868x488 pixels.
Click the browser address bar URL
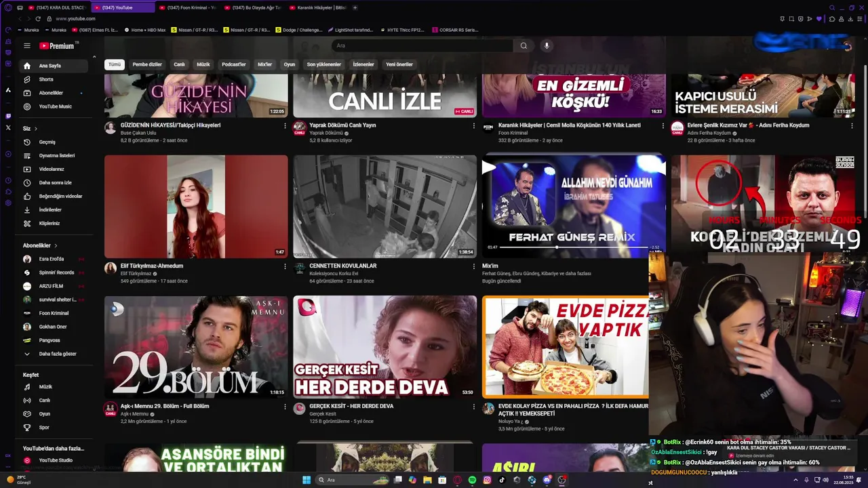[75, 19]
